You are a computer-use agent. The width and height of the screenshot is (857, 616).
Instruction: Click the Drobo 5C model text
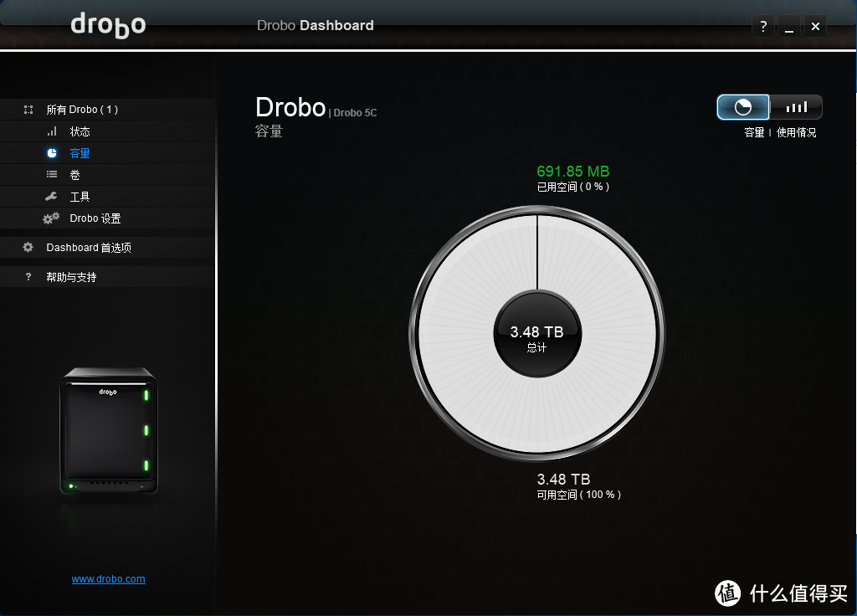[x=355, y=113]
